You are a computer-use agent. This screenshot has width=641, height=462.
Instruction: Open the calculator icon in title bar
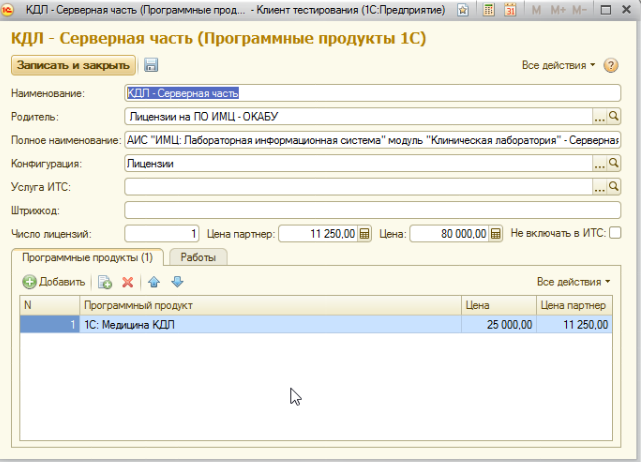point(489,10)
